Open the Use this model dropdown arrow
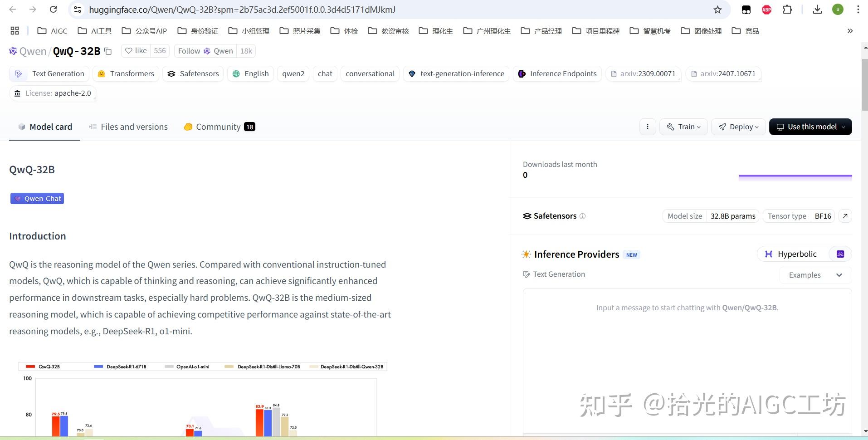 pyautogui.click(x=844, y=127)
